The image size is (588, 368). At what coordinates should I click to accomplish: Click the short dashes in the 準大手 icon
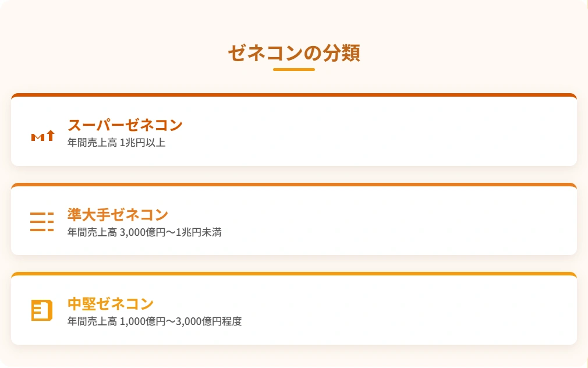point(51,222)
